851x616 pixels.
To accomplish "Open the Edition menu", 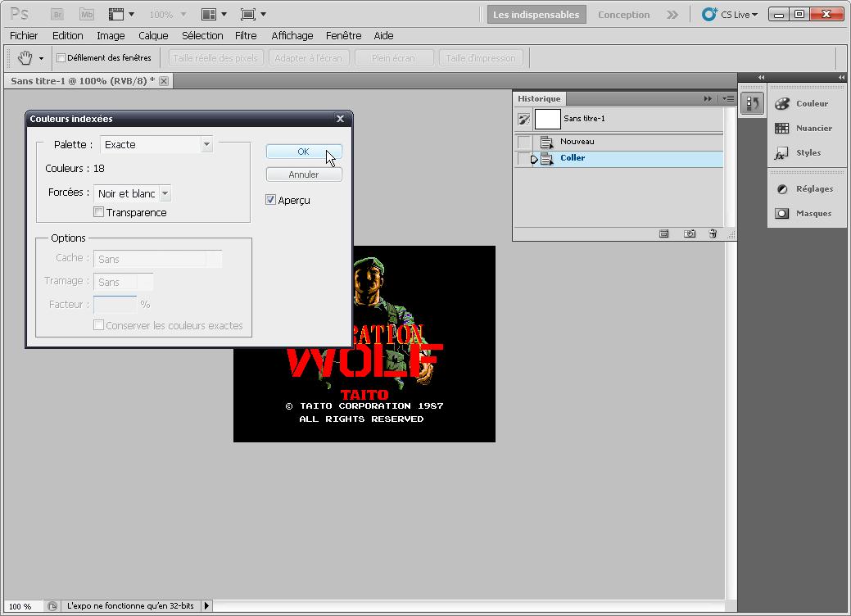I will click(x=68, y=36).
